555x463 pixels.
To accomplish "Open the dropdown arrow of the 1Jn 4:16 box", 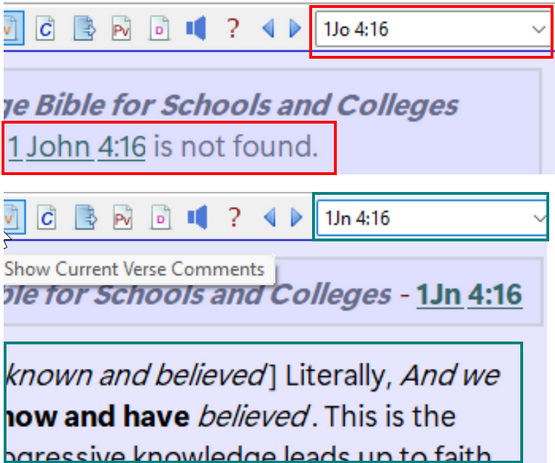I will (x=539, y=218).
